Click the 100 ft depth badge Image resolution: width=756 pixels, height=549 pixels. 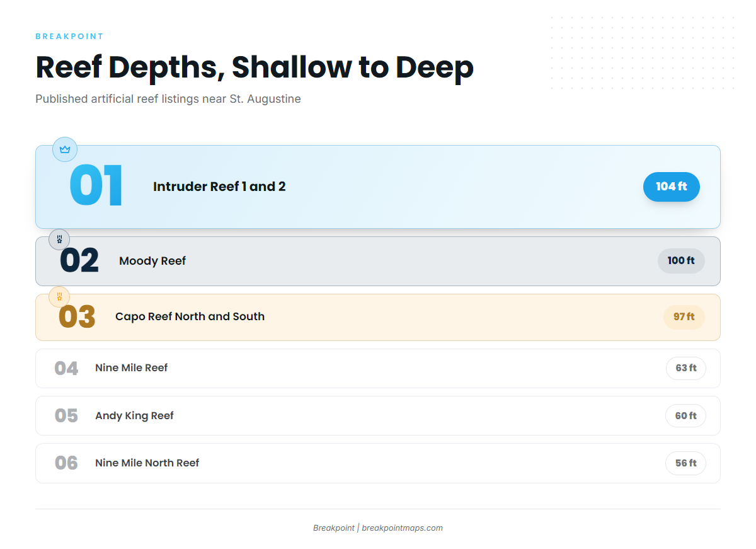681,260
